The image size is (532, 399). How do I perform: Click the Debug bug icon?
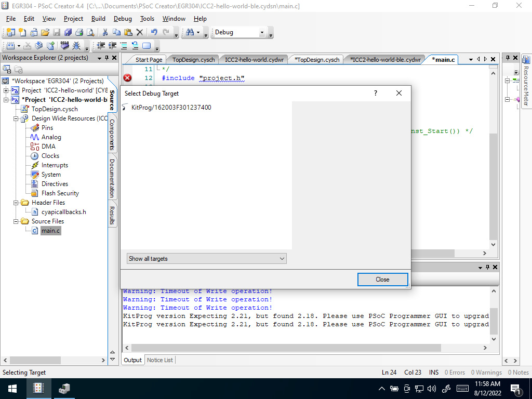(x=76, y=46)
